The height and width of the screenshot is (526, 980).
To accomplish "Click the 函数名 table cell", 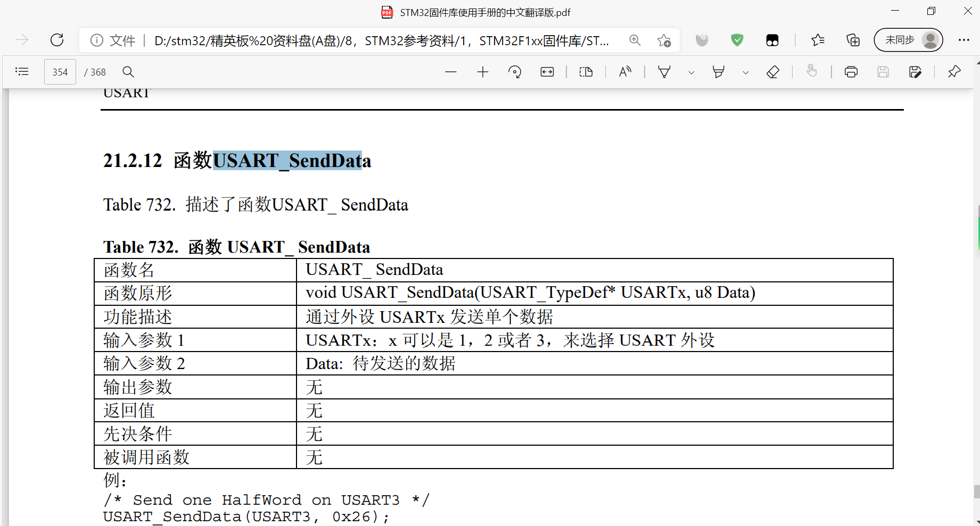I will point(195,270).
